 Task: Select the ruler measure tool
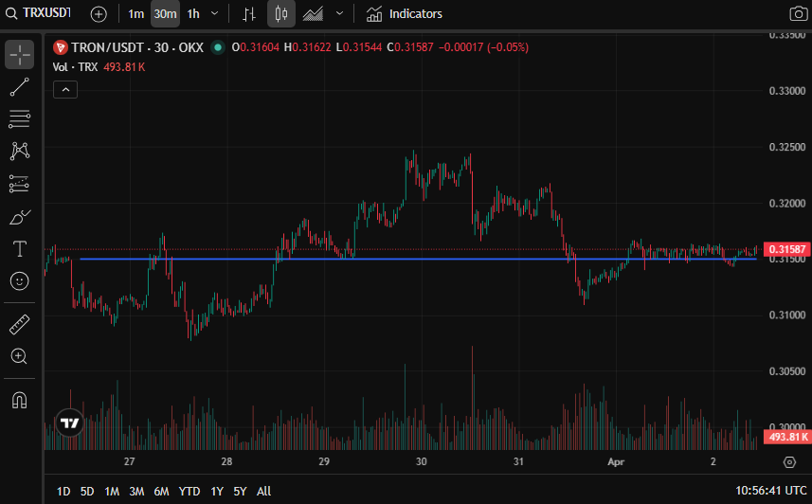[20, 325]
